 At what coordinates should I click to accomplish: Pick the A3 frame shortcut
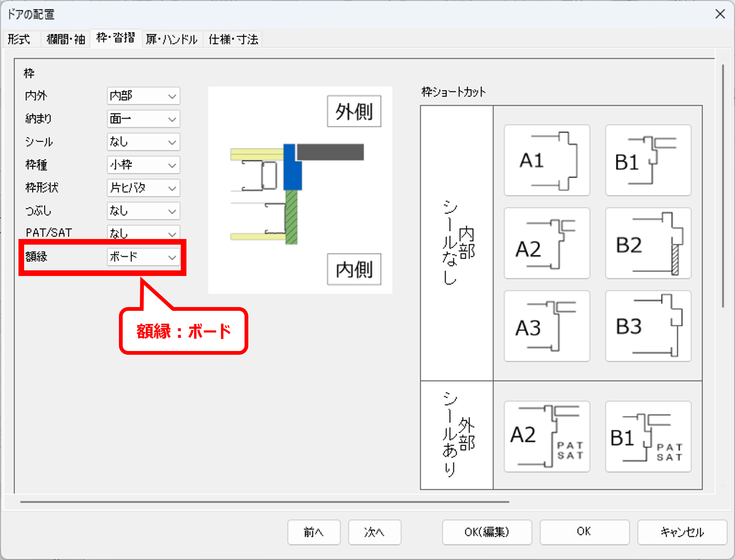(547, 326)
